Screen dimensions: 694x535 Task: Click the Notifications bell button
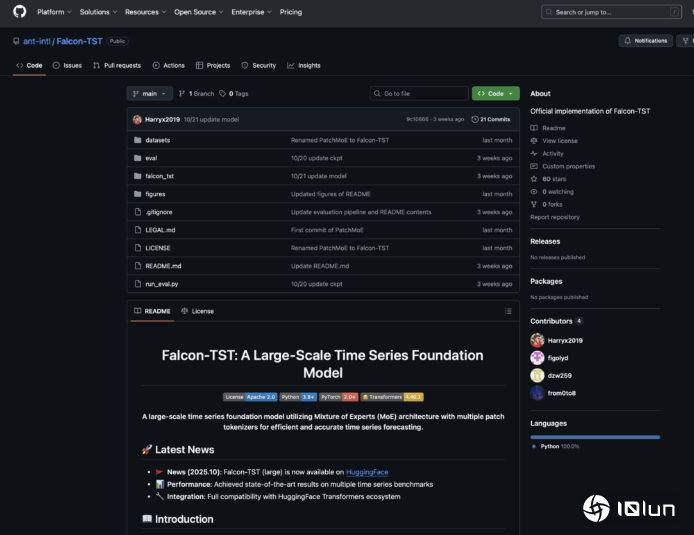pyautogui.click(x=645, y=41)
